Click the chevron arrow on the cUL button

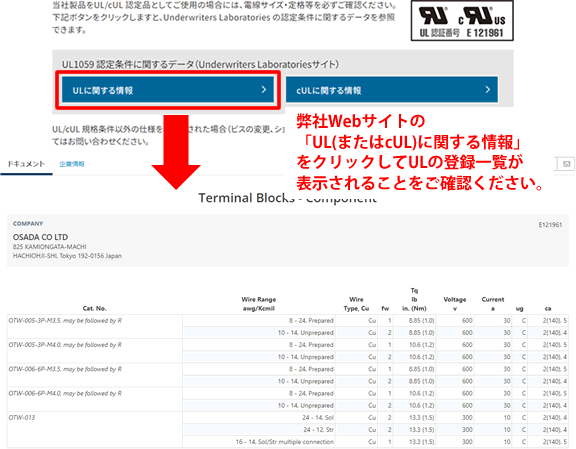tap(487, 89)
